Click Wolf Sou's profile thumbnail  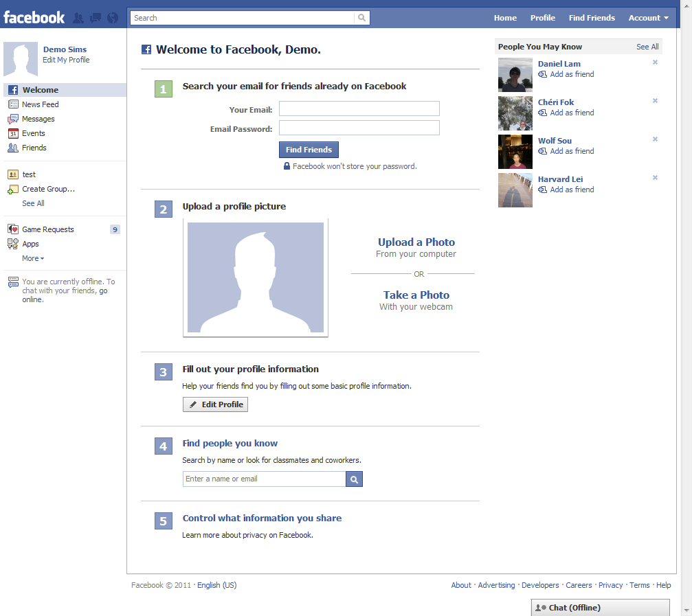point(515,152)
